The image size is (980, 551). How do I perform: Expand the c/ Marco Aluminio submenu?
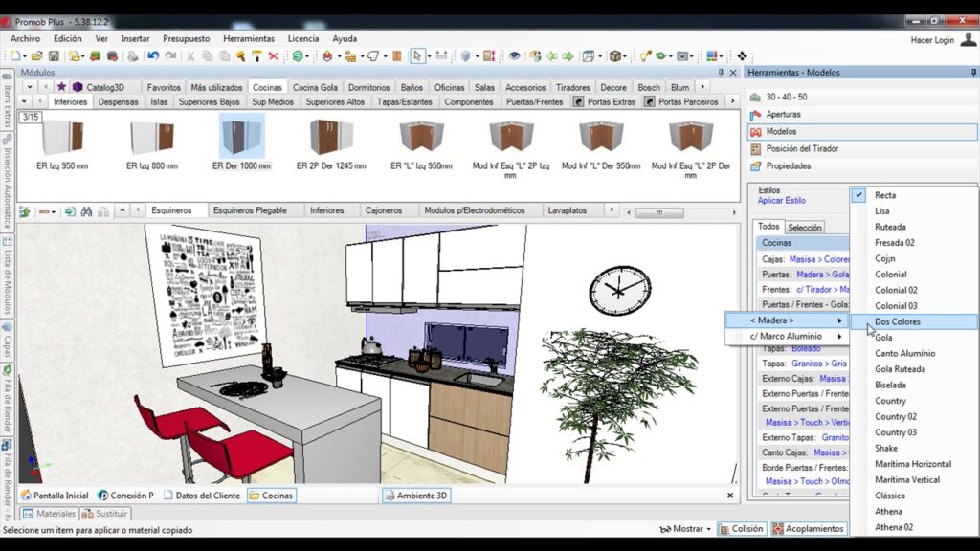coord(787,337)
